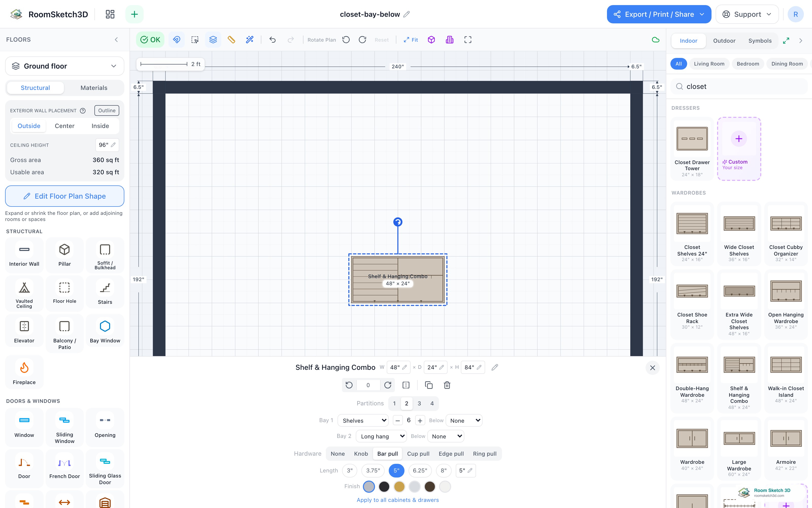Screen dimensions: 812x508
Task: Open the purple building view icon
Action: tap(450, 40)
